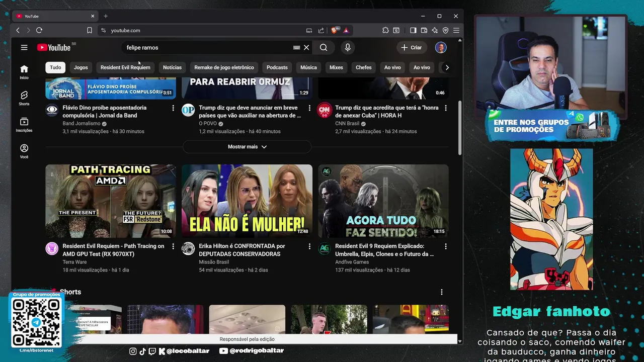Select Remake de jogo eletrônico chip
Screen dimensions: 644x362
point(224,67)
